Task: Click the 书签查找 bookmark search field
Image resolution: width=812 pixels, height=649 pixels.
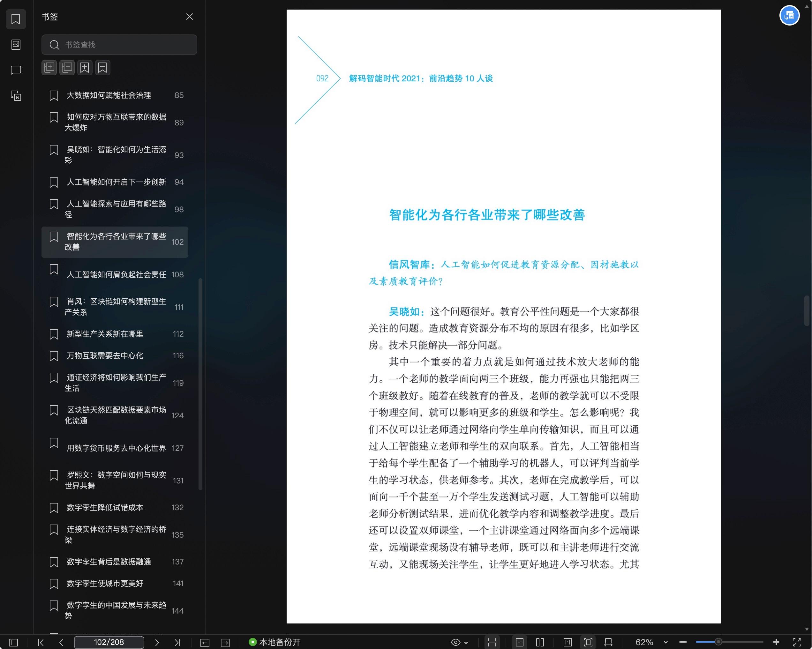Action: (x=119, y=45)
